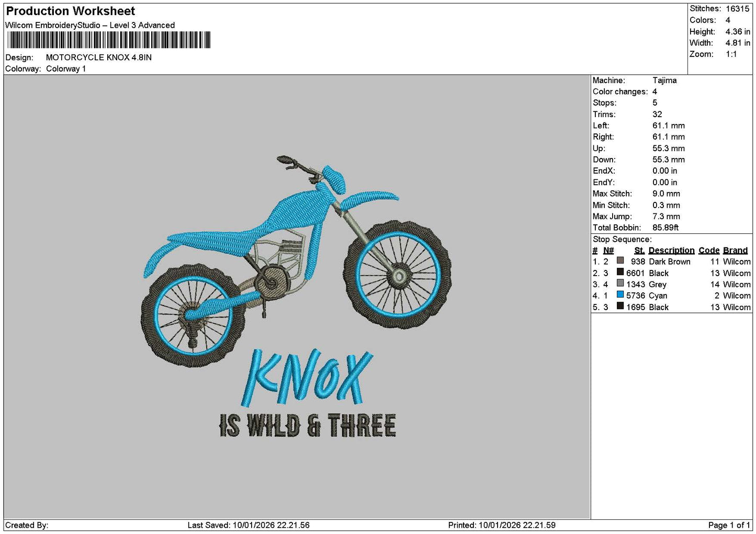Click the EndX value 0.00 in

(664, 171)
